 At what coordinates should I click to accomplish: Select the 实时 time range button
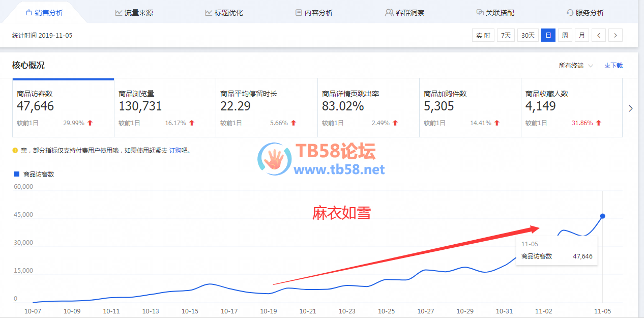pyautogui.click(x=483, y=36)
